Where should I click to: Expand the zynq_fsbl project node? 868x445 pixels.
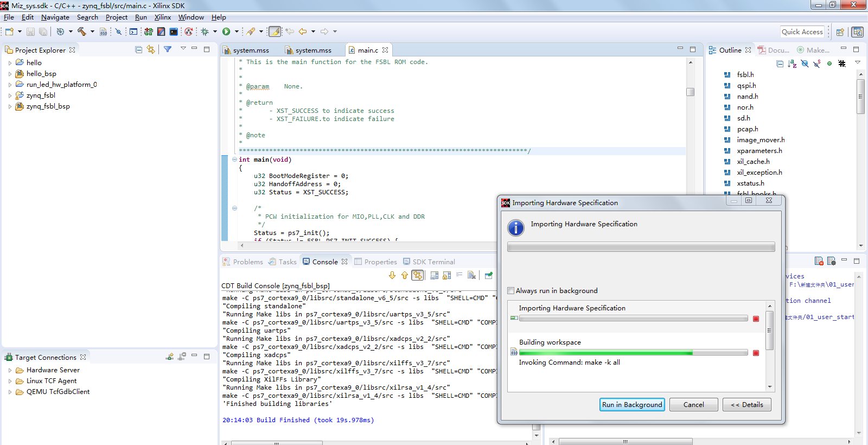pyautogui.click(x=10, y=96)
